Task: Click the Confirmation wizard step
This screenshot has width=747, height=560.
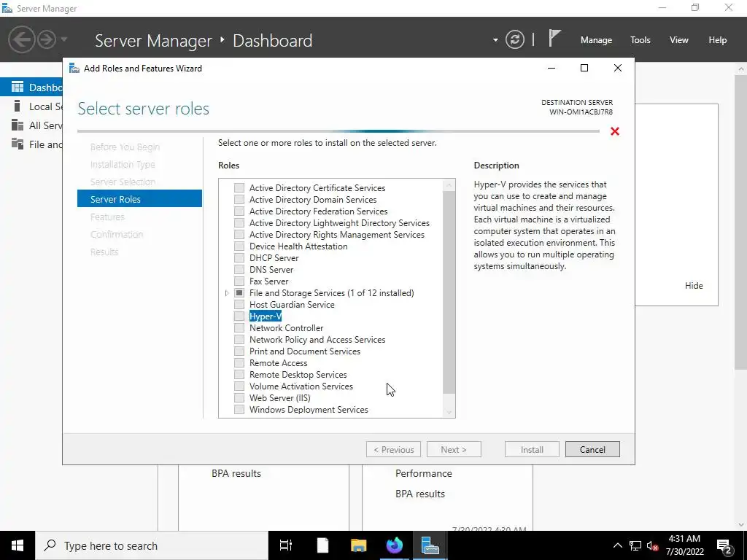Action: tap(116, 234)
